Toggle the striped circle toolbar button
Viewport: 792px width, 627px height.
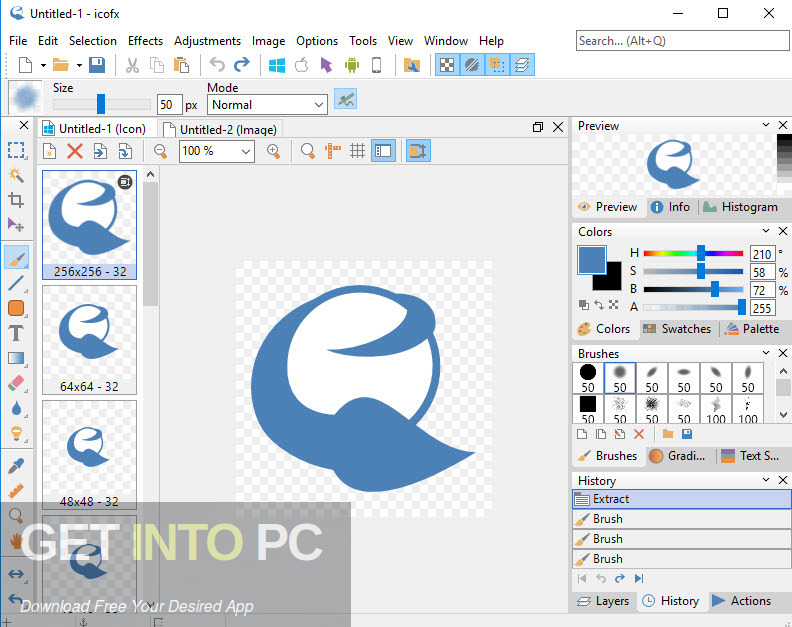472,65
